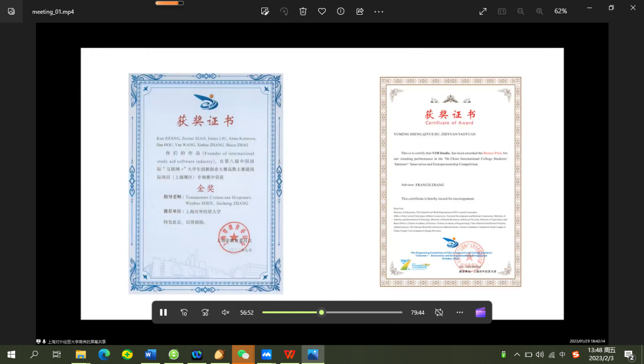Skip back 10 seconds
Screen dimensions: 644x364
[x=184, y=312]
